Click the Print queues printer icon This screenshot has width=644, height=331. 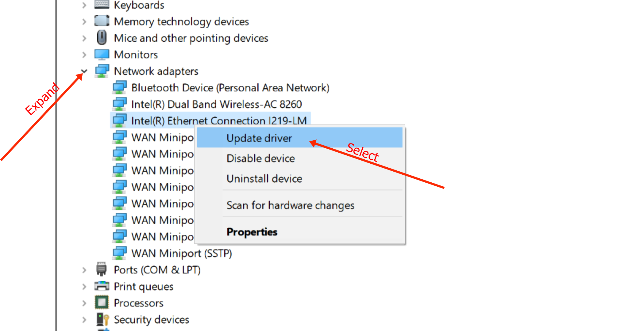point(102,286)
